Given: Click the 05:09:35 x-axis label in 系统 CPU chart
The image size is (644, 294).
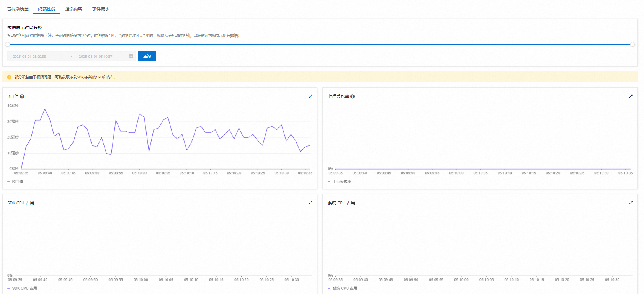Looking at the screenshot, I should pos(335,280).
